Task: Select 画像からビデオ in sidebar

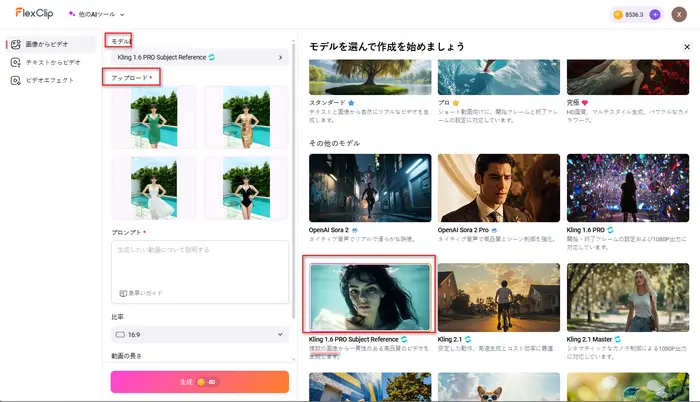Action: point(51,44)
